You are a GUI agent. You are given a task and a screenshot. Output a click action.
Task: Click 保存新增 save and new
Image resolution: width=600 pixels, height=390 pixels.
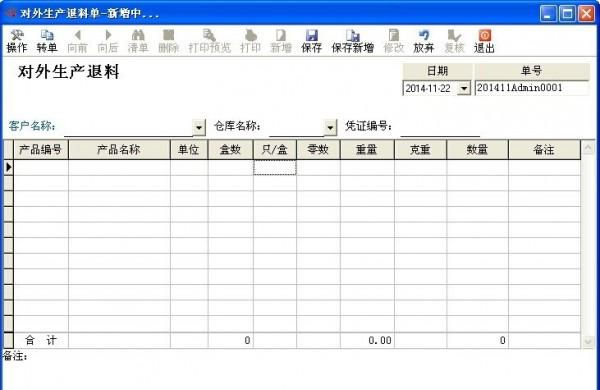(x=352, y=41)
